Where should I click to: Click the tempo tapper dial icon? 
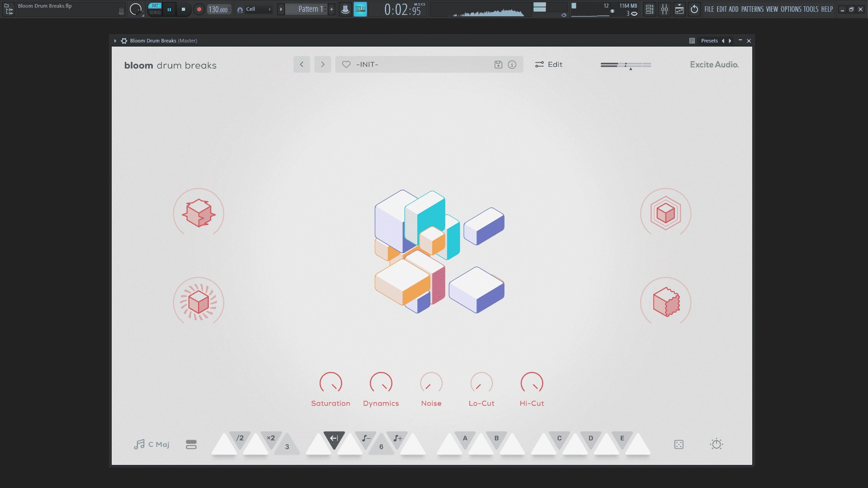[x=135, y=9]
